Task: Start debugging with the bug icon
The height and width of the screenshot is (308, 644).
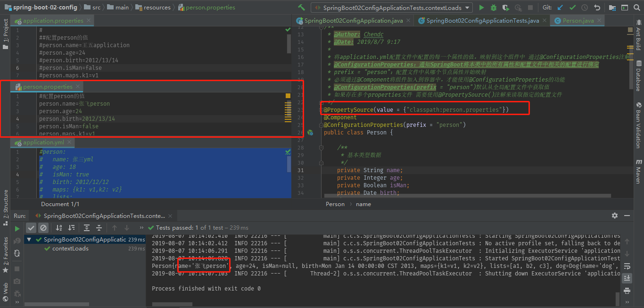Action: (x=494, y=8)
